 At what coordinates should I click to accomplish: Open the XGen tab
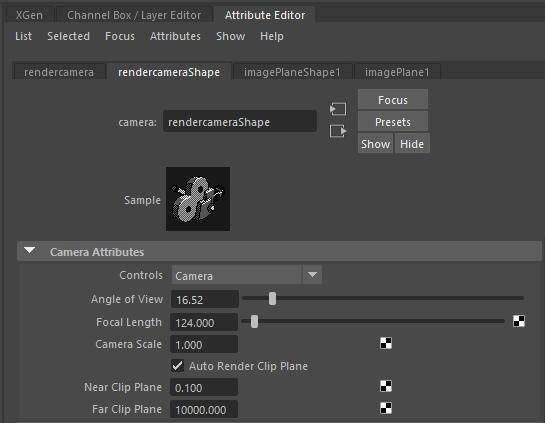pos(29,15)
